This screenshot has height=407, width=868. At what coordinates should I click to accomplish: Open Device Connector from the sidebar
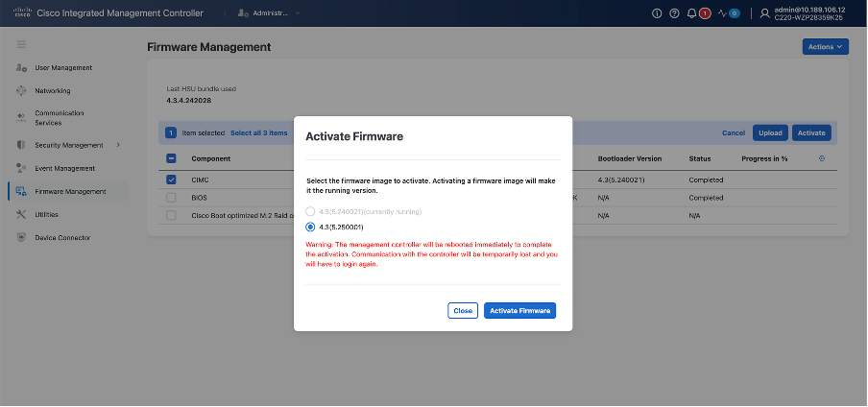click(x=62, y=237)
